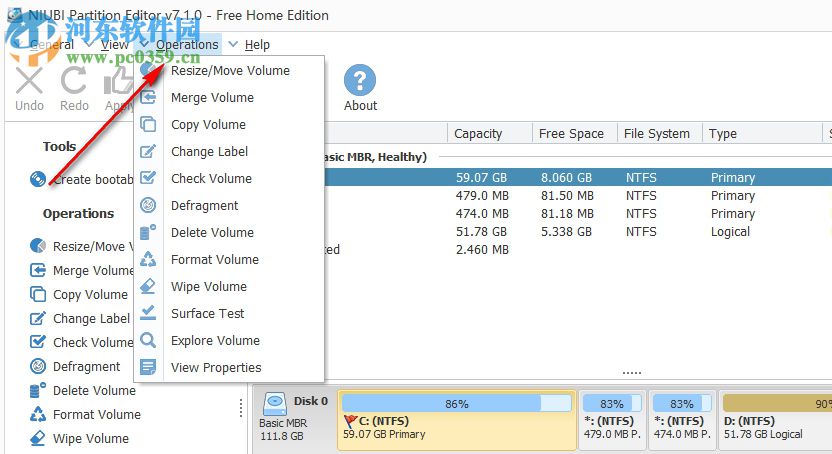This screenshot has height=454, width=832.
Task: Open the About help icon
Action: pos(360,80)
